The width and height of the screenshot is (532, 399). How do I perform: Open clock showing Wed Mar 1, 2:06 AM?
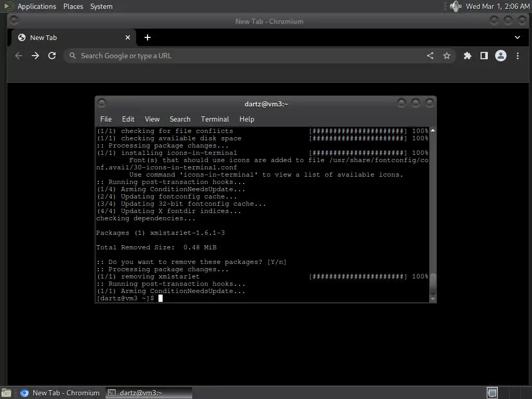click(x=498, y=6)
